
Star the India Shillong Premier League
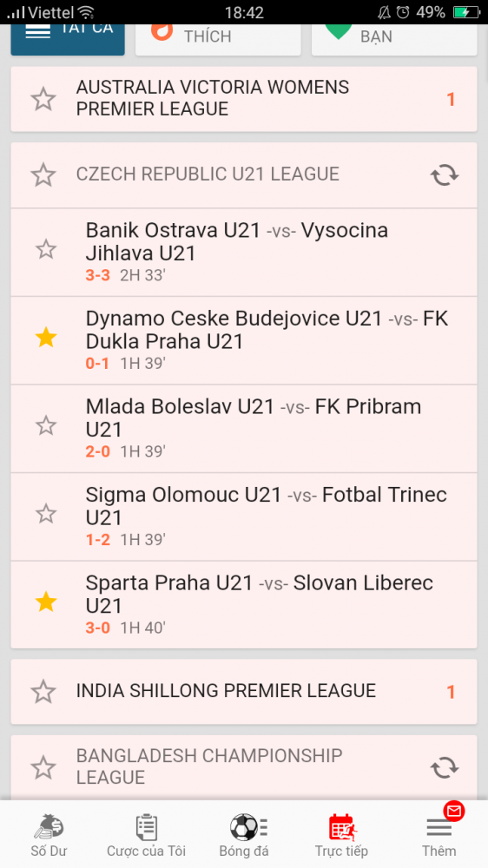(43, 692)
